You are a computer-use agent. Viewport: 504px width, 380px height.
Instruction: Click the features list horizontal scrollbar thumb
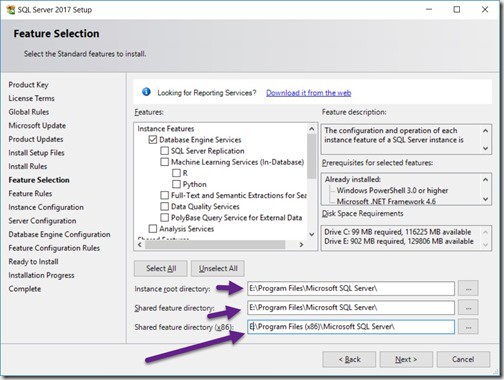pyautogui.click(x=215, y=245)
